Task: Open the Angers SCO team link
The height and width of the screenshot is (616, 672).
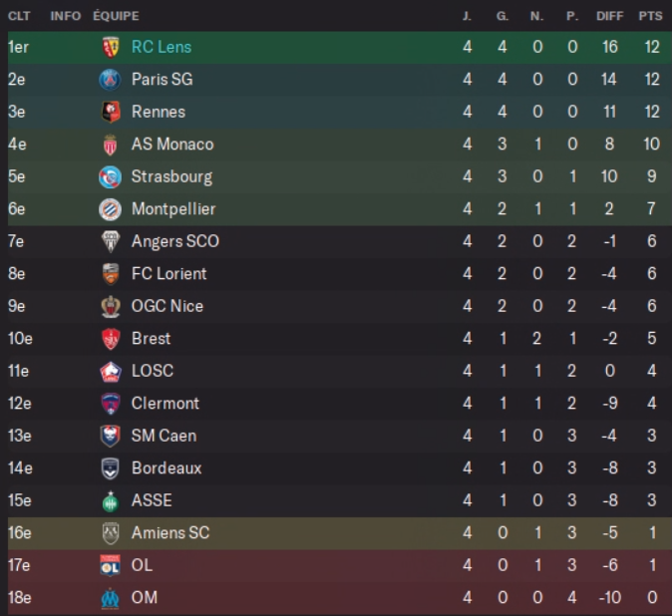Action: tap(175, 241)
